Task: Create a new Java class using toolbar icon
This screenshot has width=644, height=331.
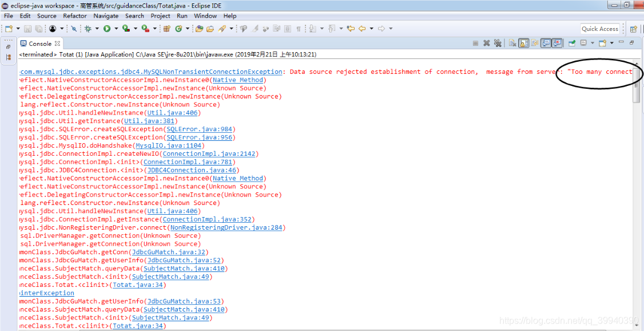Action: [x=179, y=27]
